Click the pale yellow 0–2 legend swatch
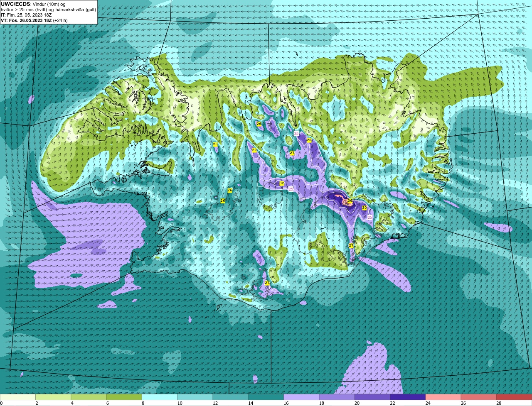Screen dimensions: 532x406 click(18, 397)
